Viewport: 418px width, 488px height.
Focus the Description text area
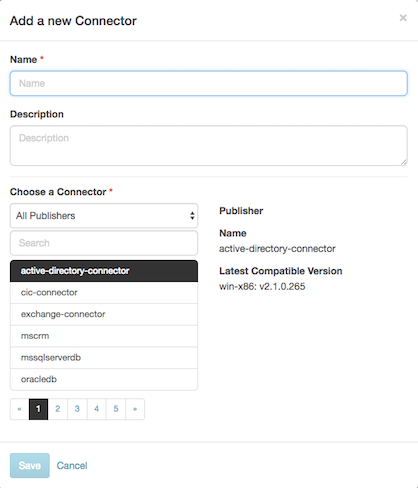tap(209, 146)
